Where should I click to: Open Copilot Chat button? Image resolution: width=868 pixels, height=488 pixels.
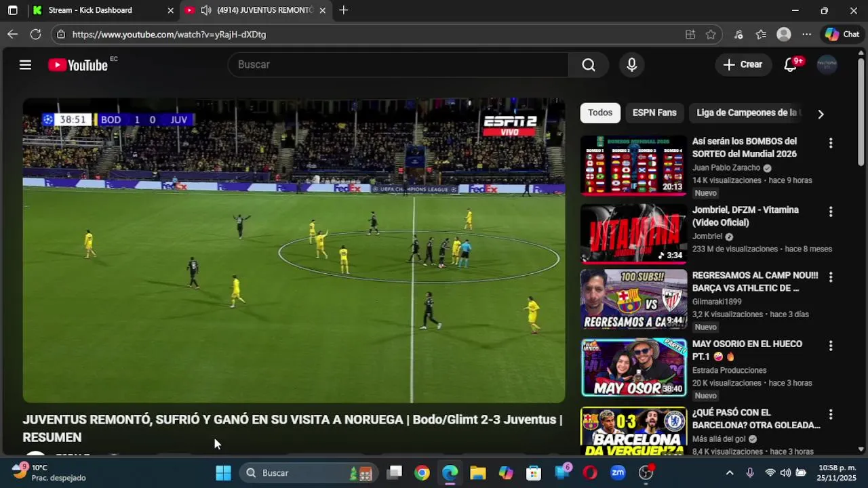(842, 34)
